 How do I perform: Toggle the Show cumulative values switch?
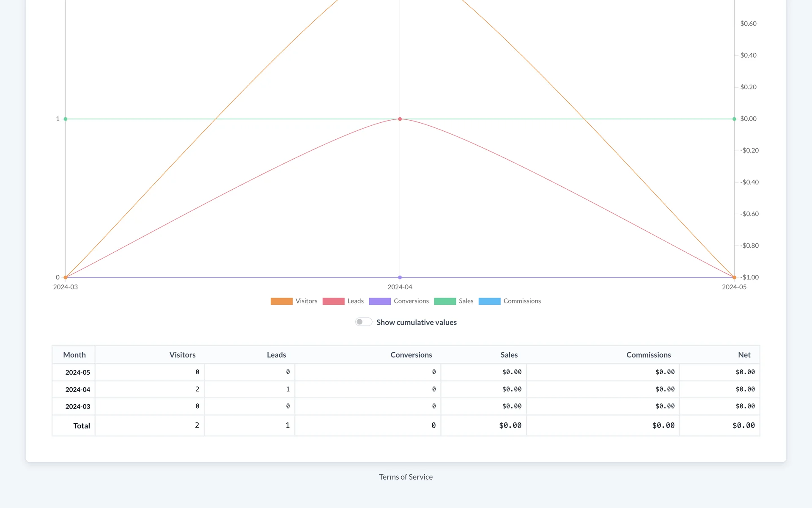pos(363,322)
